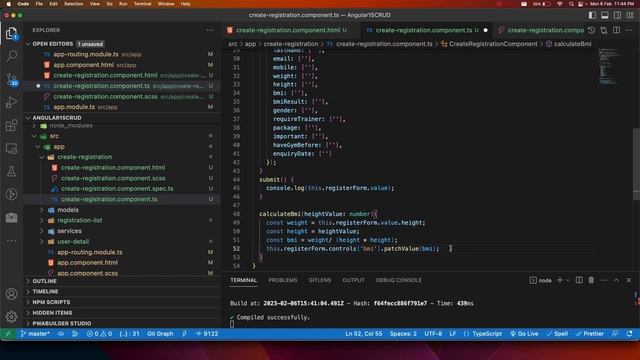Show additional activity bar views ellipsis

click(x=11, y=240)
